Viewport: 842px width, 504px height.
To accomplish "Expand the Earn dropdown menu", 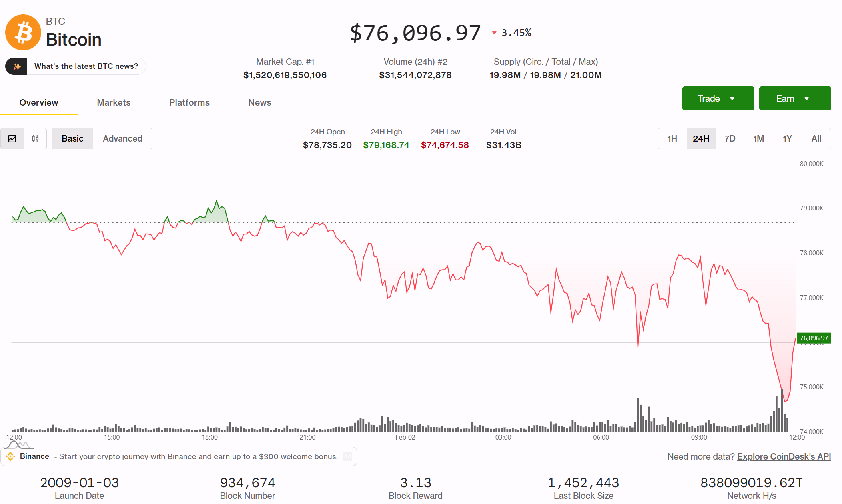I will tap(795, 99).
